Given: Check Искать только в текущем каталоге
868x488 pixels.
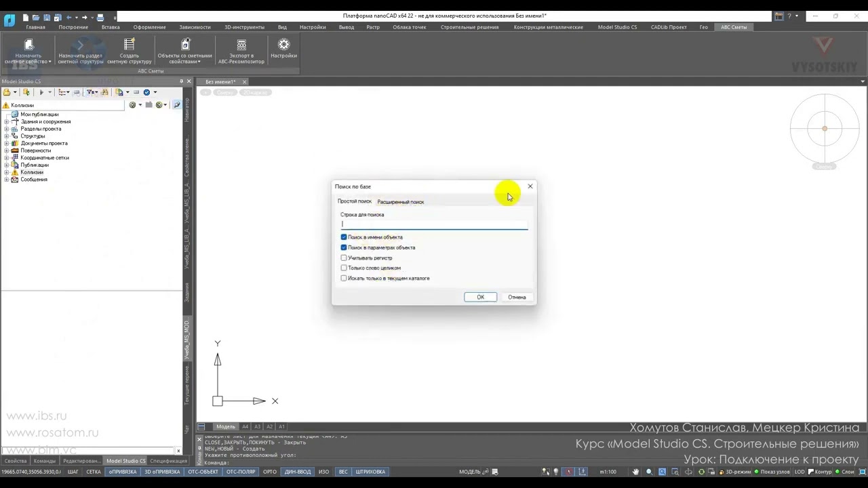Looking at the screenshot, I should (344, 278).
